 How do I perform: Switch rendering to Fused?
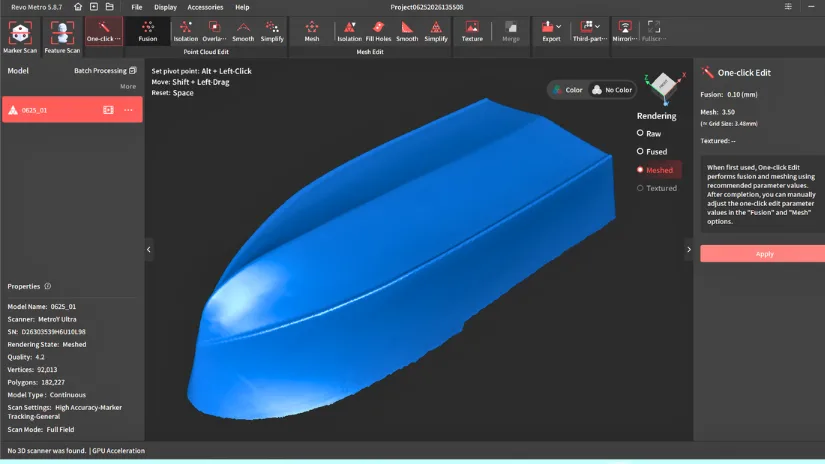(652, 152)
